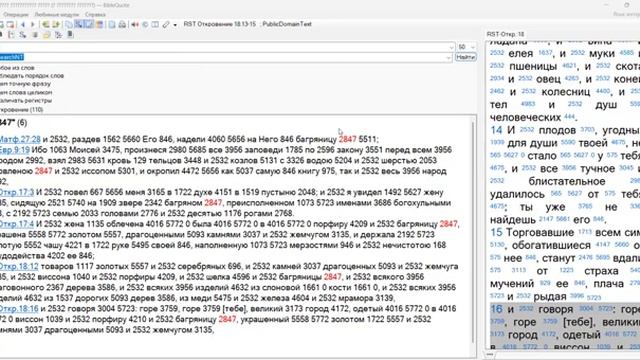Click verse number 14 in the right pane
Image resolution: width=640 pixels, height=360 pixels.
click(496, 130)
